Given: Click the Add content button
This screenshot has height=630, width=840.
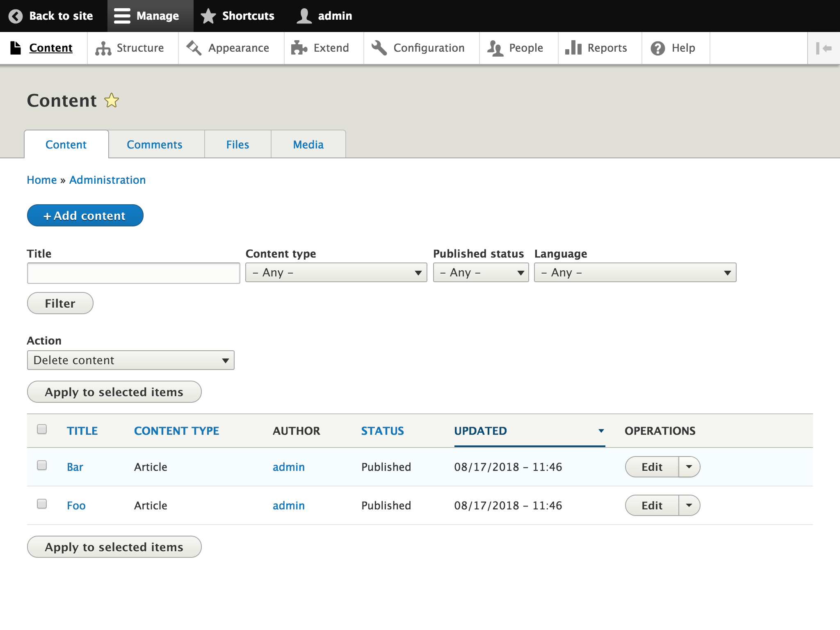Looking at the screenshot, I should (85, 215).
